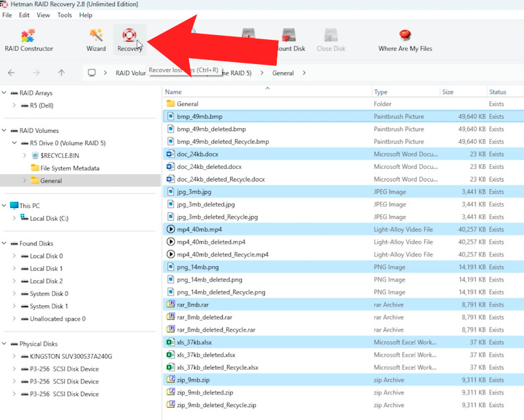Expand System Disk 1 node
Image resolution: width=524 pixels, height=420 pixels.
point(14,306)
